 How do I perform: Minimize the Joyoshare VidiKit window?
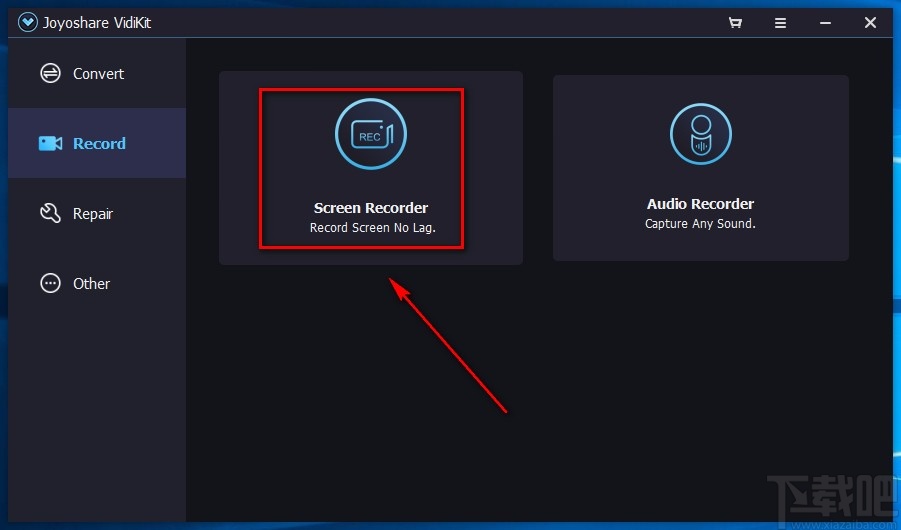pos(825,23)
